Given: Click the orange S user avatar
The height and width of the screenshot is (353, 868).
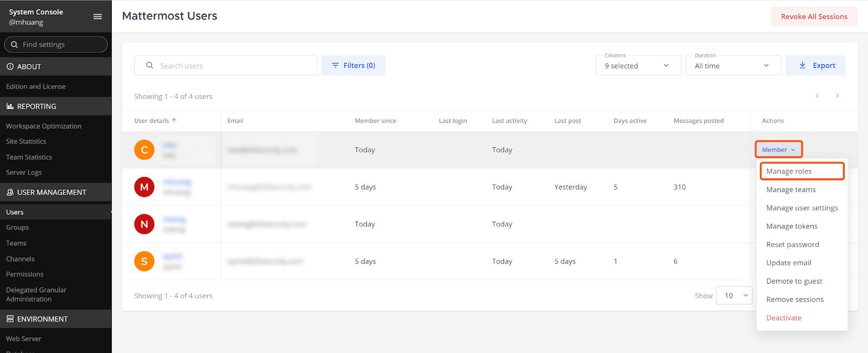Looking at the screenshot, I should (144, 261).
